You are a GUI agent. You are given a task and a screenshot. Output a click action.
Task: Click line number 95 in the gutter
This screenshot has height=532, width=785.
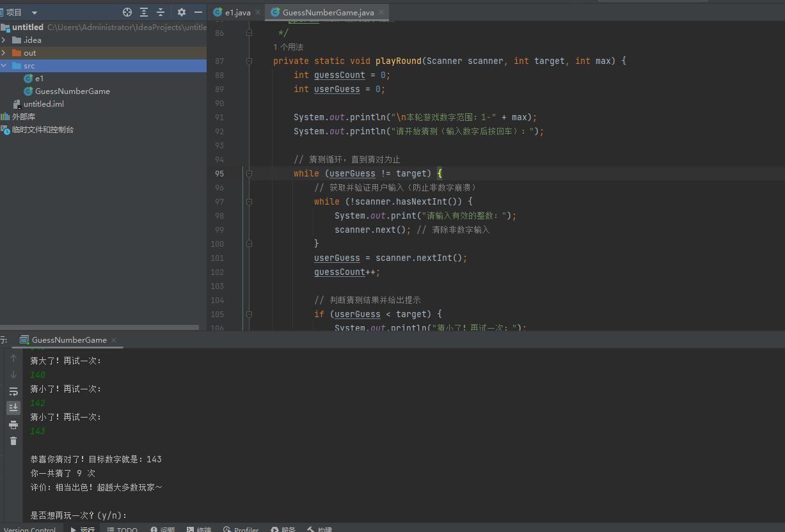(219, 173)
